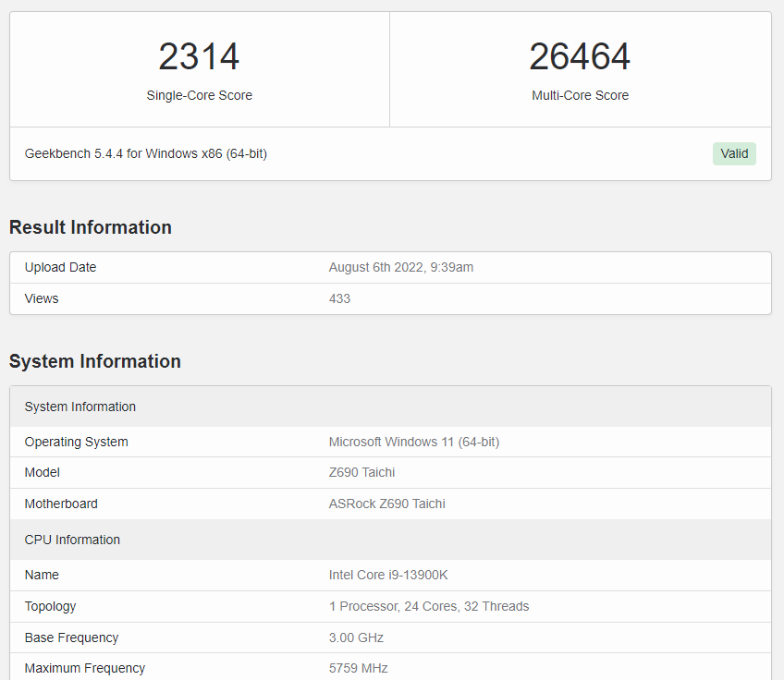
Task: Click the single-core score 2314
Action: click(x=199, y=56)
